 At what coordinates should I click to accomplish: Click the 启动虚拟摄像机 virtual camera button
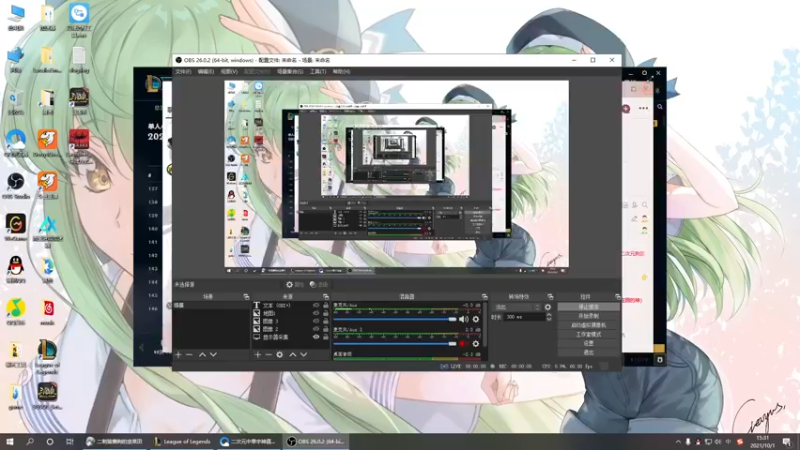click(x=588, y=325)
